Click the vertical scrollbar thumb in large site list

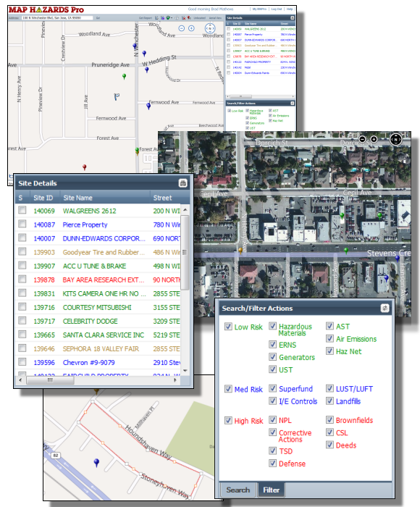pos(185,252)
